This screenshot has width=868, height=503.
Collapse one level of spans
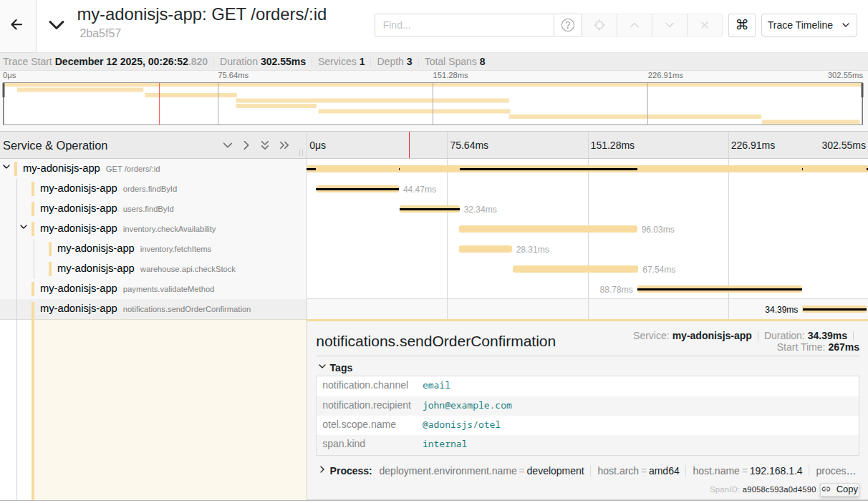228,145
